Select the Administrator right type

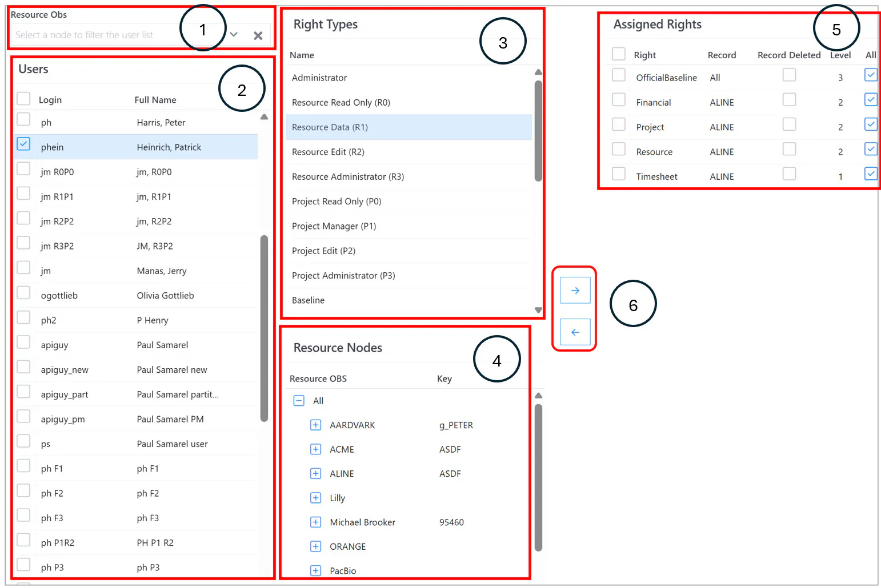(x=409, y=78)
